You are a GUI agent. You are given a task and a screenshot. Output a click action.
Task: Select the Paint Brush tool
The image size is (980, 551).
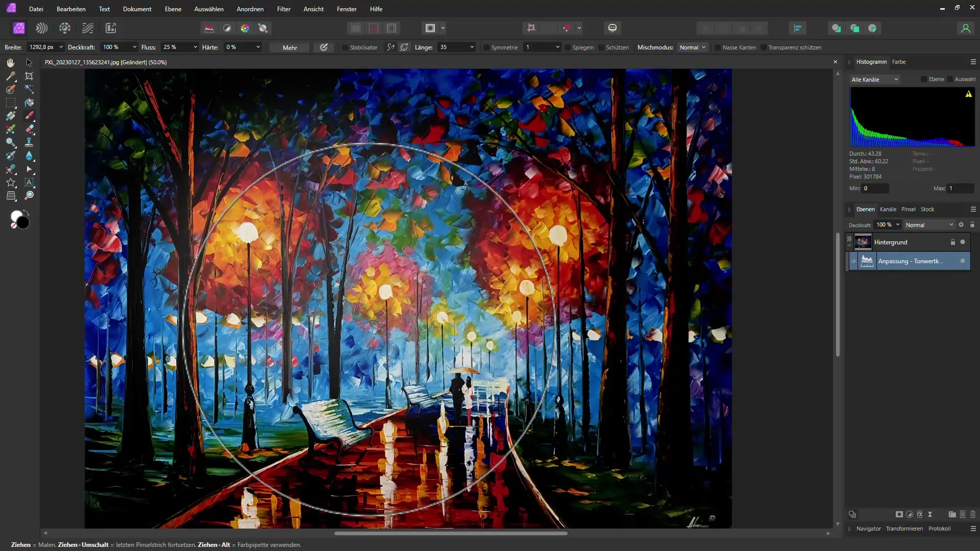tap(29, 116)
